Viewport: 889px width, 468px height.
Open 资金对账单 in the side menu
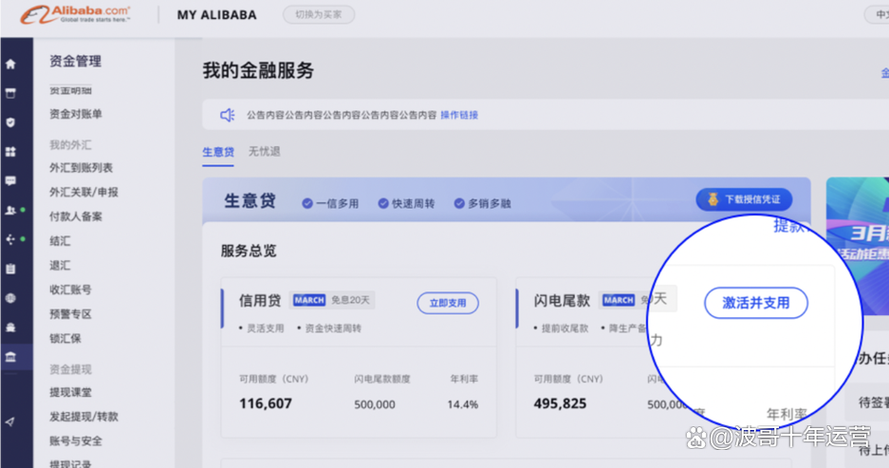[75, 114]
